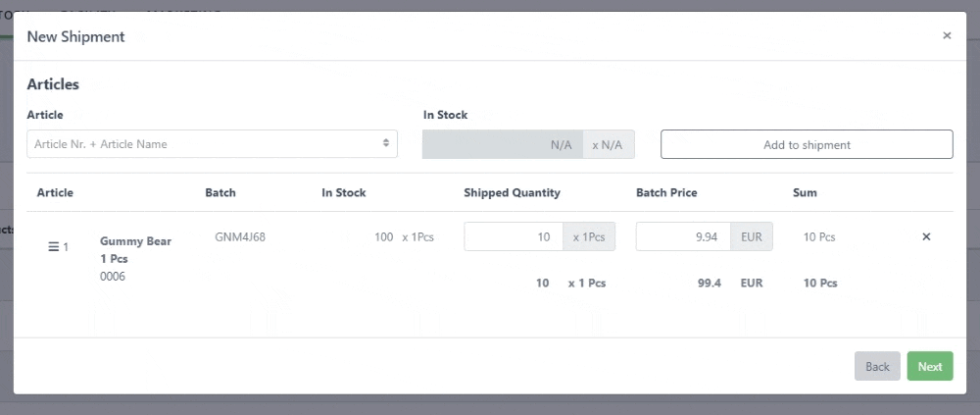Click the Batch column header
980x415 pixels.
pyautogui.click(x=220, y=192)
